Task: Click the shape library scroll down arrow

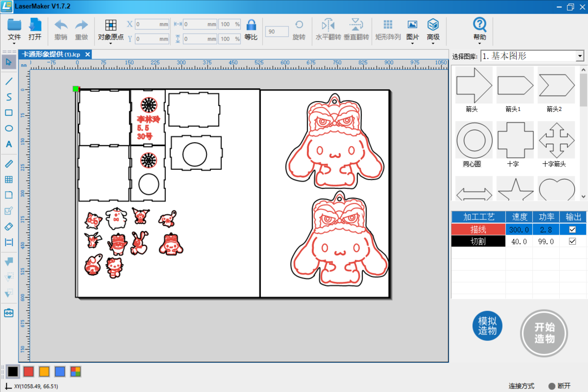Action: (583, 197)
